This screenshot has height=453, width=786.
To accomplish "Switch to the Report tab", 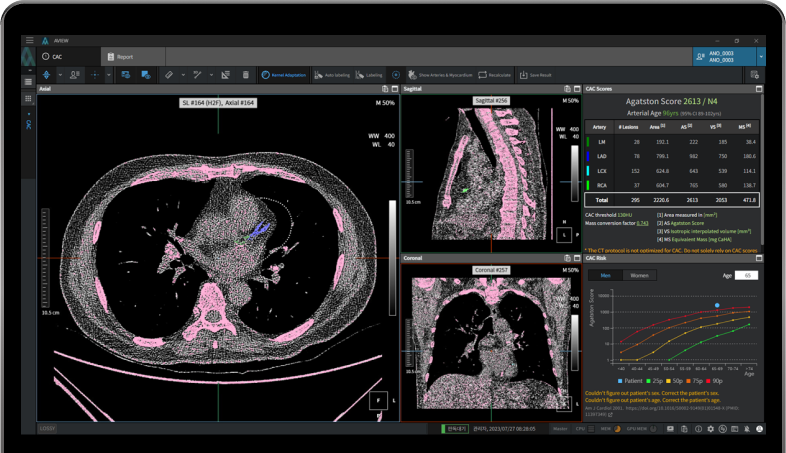I will coord(124,57).
